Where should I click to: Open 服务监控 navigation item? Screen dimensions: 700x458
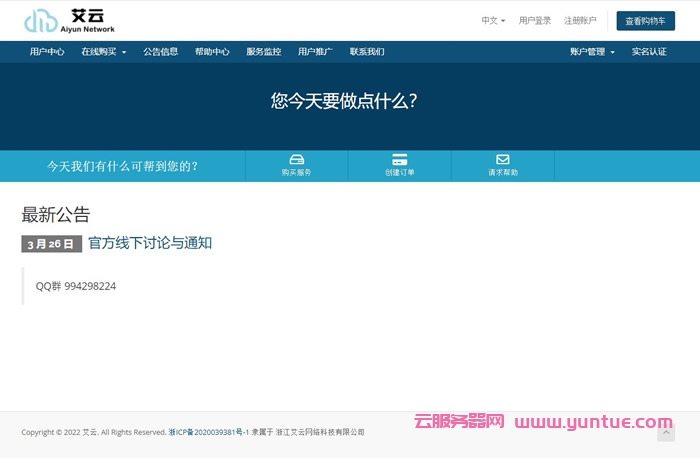coord(264,52)
